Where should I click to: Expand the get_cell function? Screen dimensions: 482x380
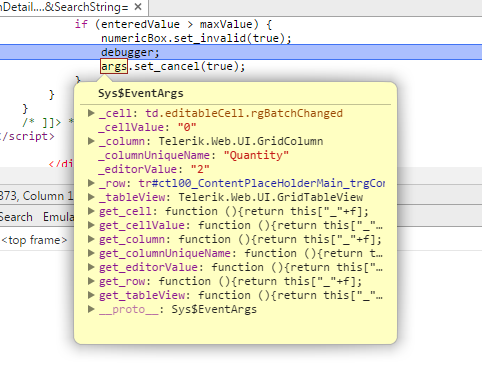(91, 211)
